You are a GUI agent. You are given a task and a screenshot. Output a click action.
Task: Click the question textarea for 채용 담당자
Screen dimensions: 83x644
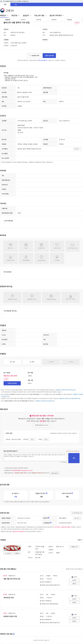35,457
